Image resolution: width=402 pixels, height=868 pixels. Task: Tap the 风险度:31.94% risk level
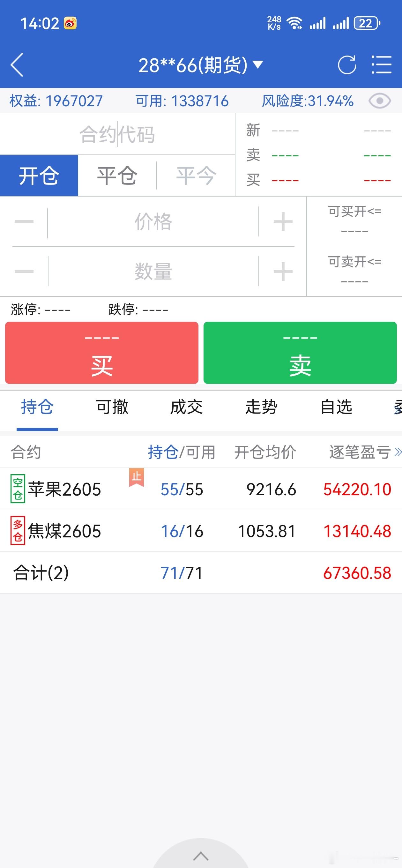(x=308, y=101)
